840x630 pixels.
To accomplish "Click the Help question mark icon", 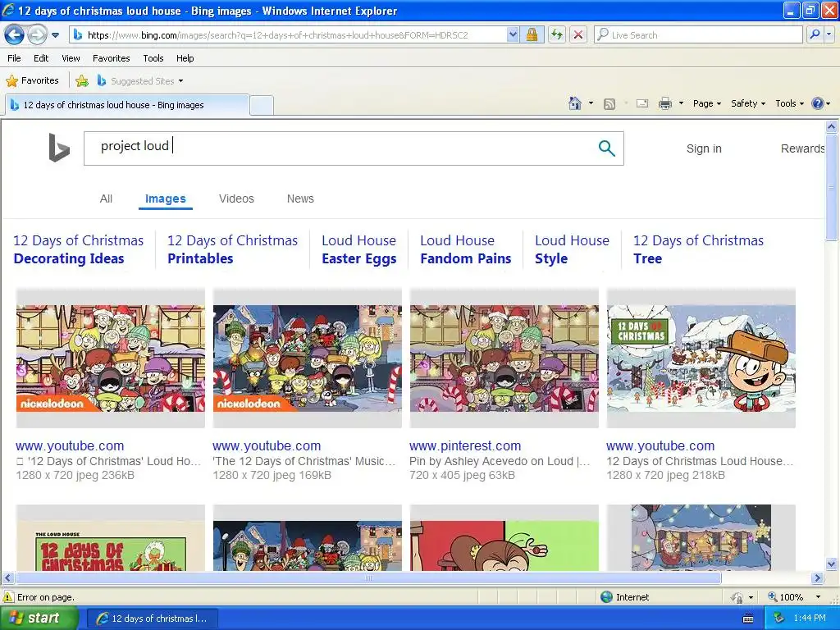I will tap(818, 104).
